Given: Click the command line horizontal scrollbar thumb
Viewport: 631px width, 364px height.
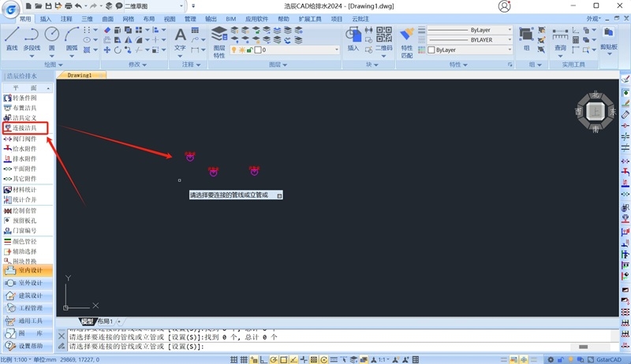Looking at the screenshot, I should click(x=583, y=347).
